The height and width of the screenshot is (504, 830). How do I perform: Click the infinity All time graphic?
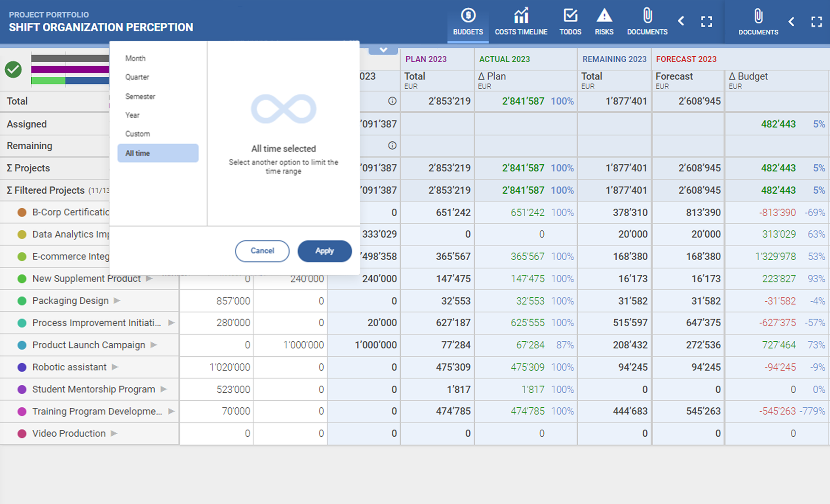pyautogui.click(x=283, y=109)
